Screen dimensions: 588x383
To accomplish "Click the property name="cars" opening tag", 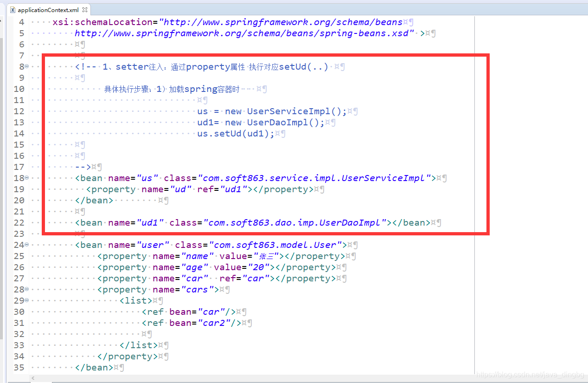I will tap(158, 290).
